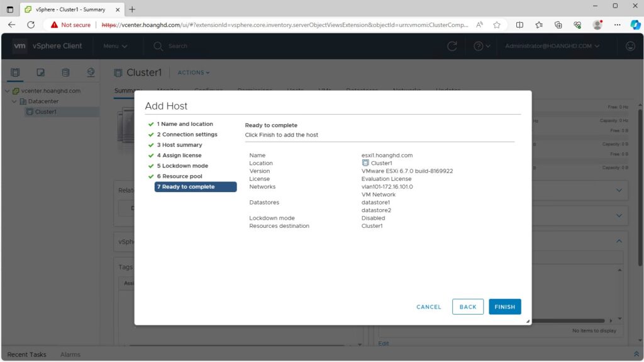644x362 pixels.
Task: Click the Cluster1 cluster icon next to title
Action: (x=118, y=73)
